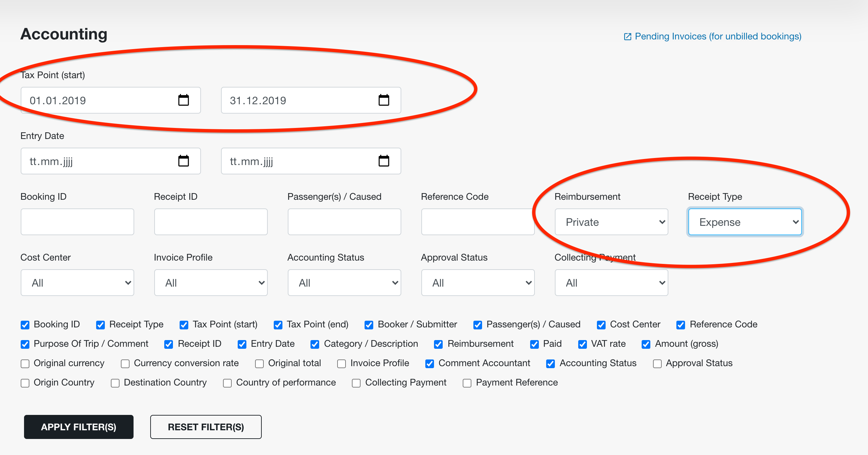Uncheck the Entry Date column checkbox
Viewport: 868px width, 455px height.
pos(242,344)
